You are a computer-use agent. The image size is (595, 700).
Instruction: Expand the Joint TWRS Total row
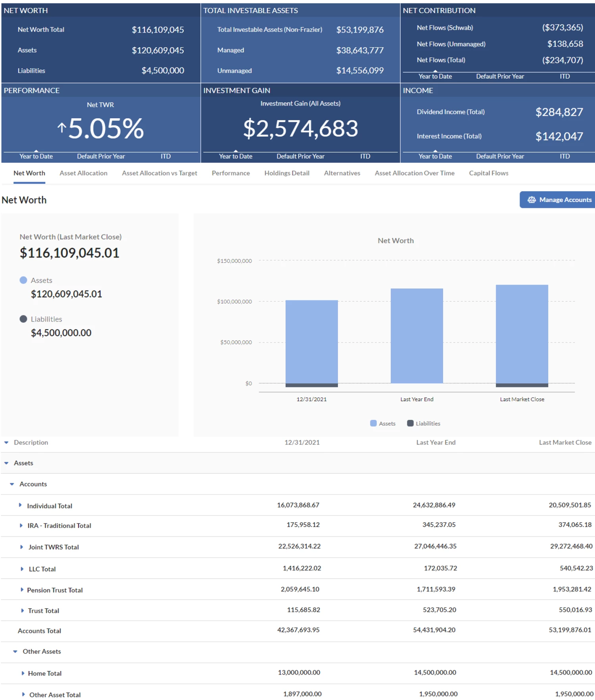point(21,547)
